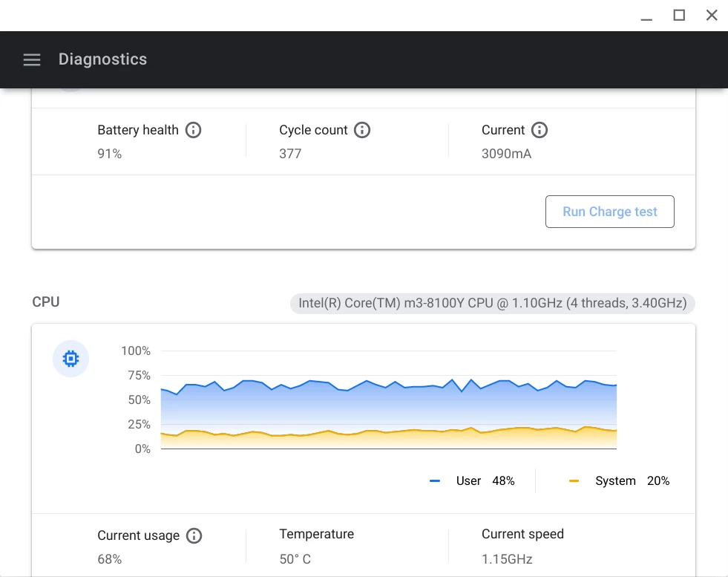Close the Diagnostics window
The image size is (728, 577).
712,16
